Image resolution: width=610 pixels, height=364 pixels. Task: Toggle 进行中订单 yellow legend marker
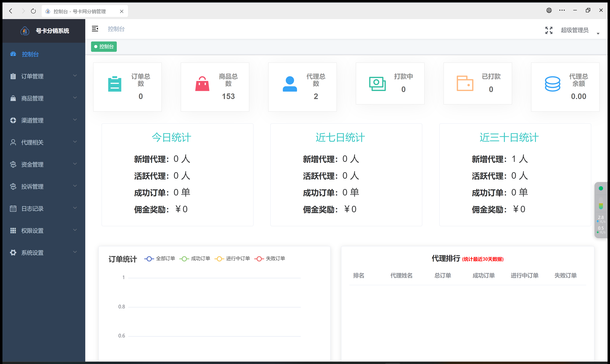click(219, 259)
